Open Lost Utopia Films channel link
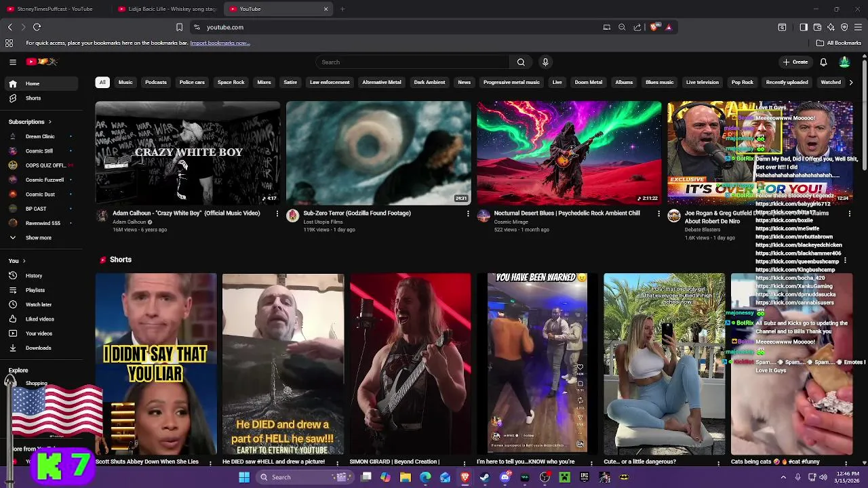Viewport: 868px width, 488px height. (323, 222)
